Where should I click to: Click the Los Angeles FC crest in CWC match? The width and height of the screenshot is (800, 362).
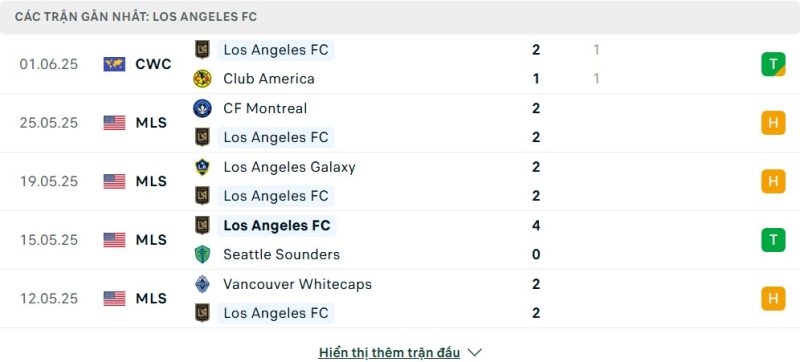203,49
